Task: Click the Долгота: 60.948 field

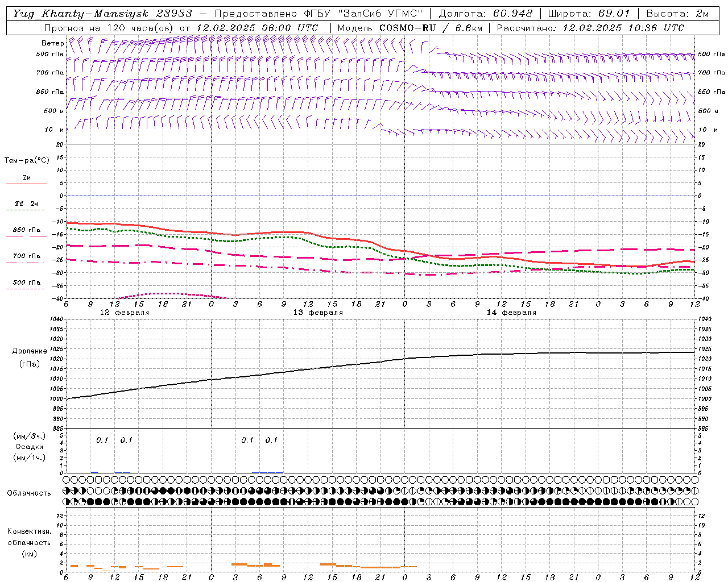Action: pyautogui.click(x=486, y=14)
